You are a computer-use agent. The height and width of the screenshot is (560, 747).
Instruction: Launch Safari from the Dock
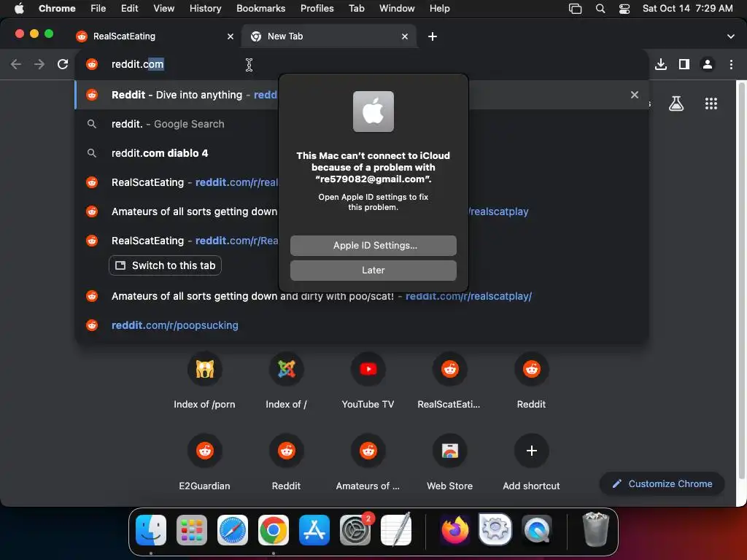pos(233,530)
